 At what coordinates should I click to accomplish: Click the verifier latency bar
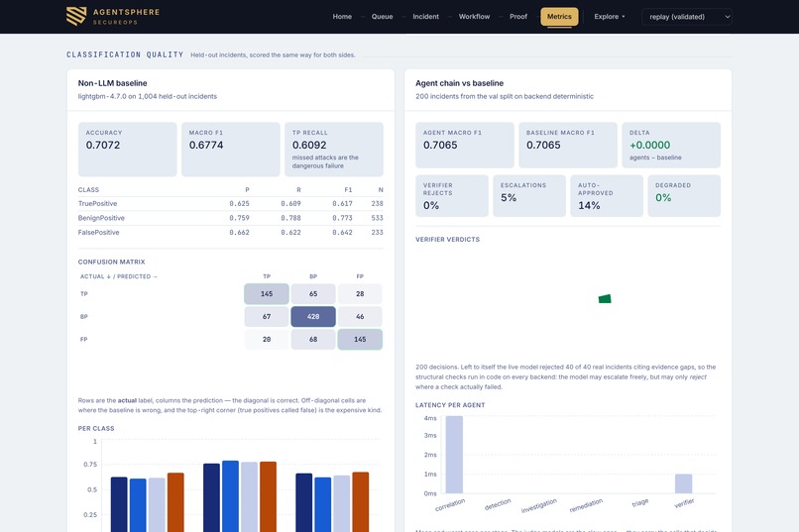pos(683,483)
